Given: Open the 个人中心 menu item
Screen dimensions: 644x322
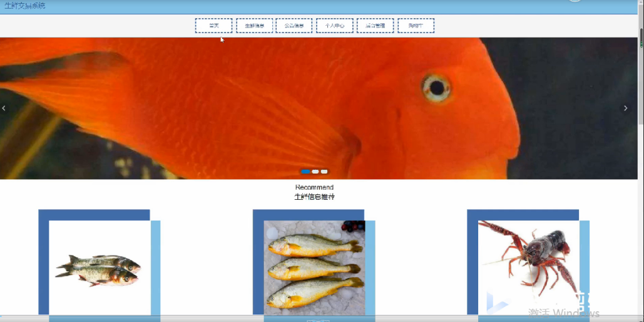Looking at the screenshot, I should pyautogui.click(x=334, y=26).
